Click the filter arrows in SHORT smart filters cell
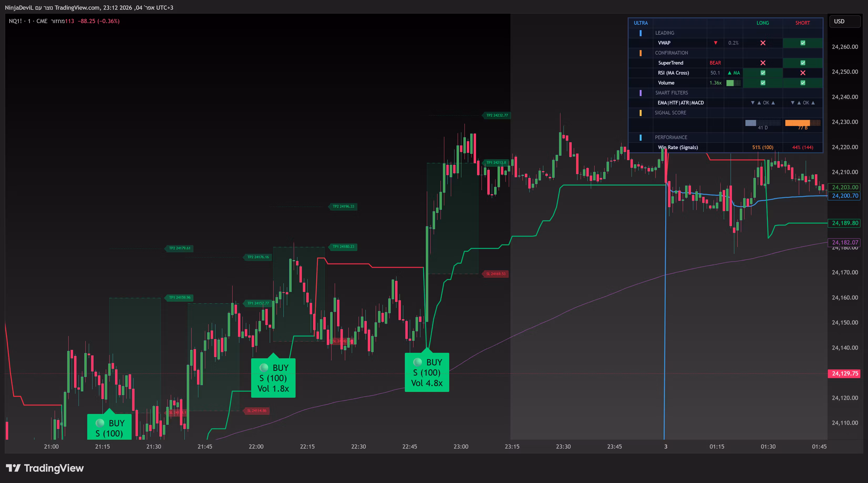 point(803,103)
